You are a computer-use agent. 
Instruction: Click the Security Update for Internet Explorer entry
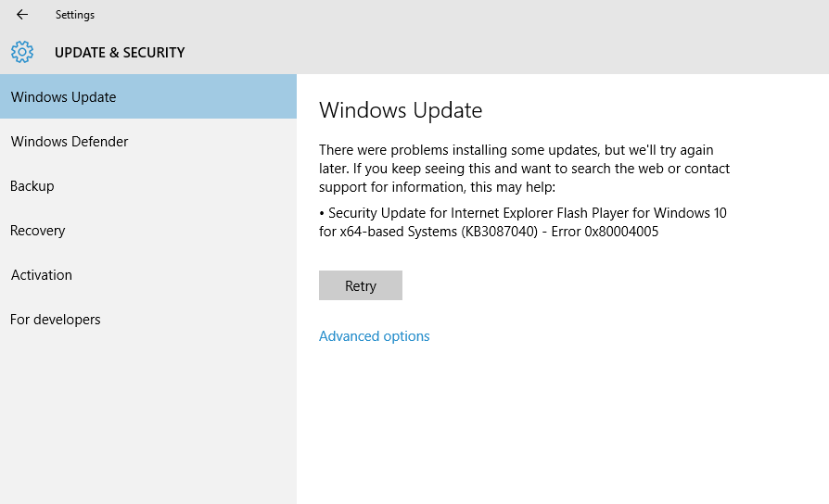point(522,213)
